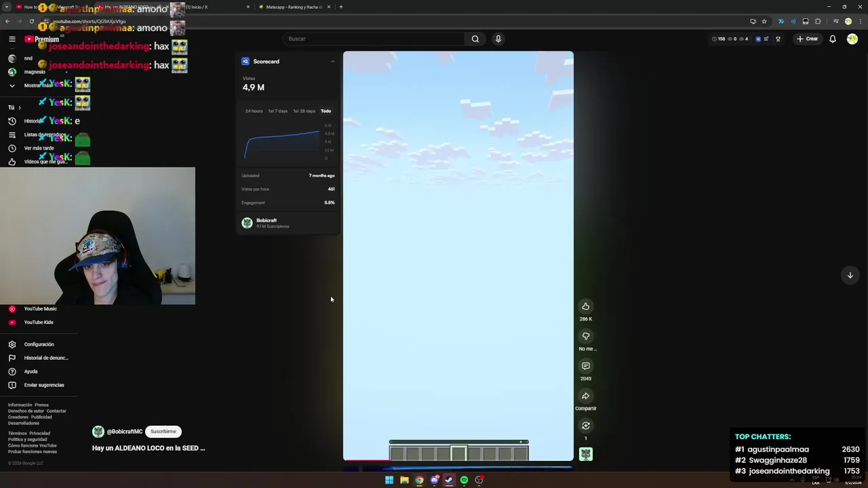The width and height of the screenshot is (868, 488).
Task: Select the 24 hours range tab
Action: [x=254, y=111]
